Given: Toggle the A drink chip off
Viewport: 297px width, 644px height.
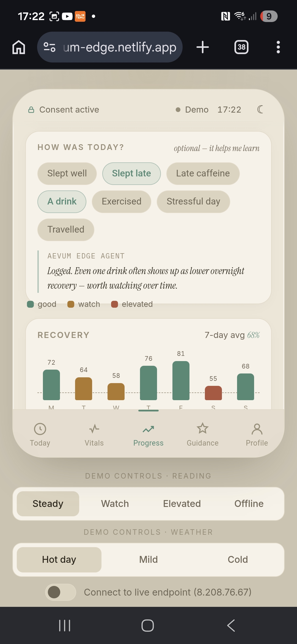Looking at the screenshot, I should tap(62, 201).
